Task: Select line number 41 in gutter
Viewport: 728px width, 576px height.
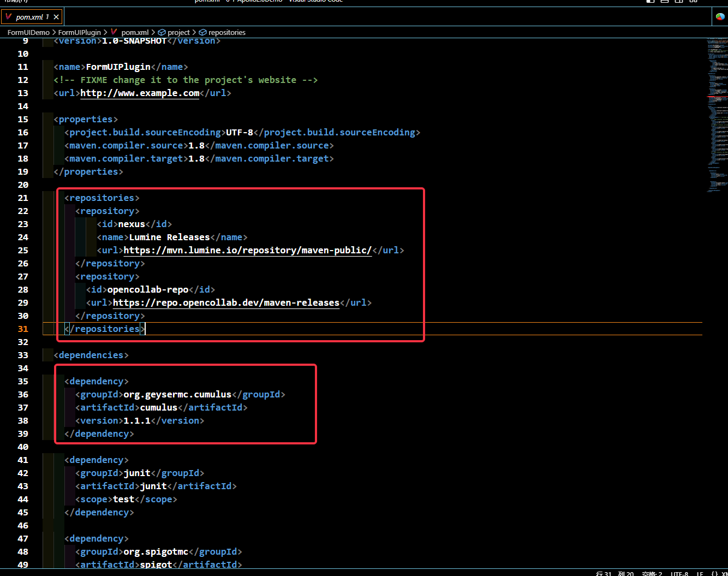Action: click(x=23, y=460)
